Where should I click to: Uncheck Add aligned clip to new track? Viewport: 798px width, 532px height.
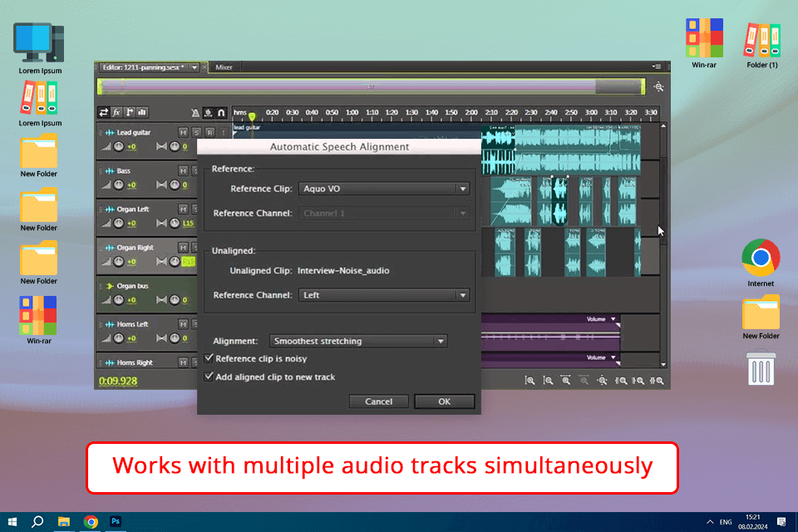click(209, 377)
